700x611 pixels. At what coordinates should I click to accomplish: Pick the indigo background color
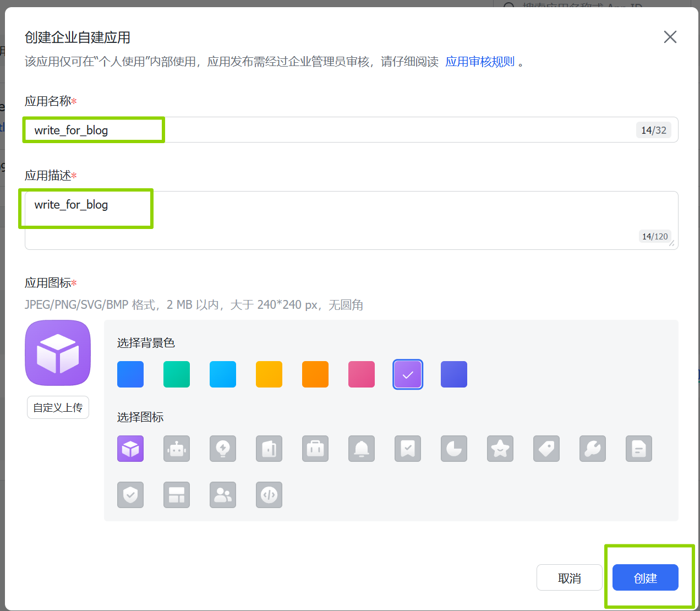(454, 374)
